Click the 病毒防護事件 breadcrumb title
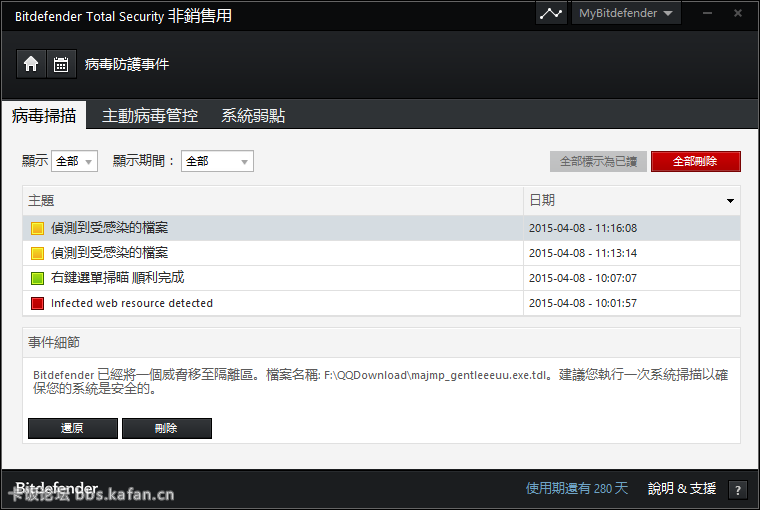The width and height of the screenshot is (760, 510). pyautogui.click(x=127, y=64)
